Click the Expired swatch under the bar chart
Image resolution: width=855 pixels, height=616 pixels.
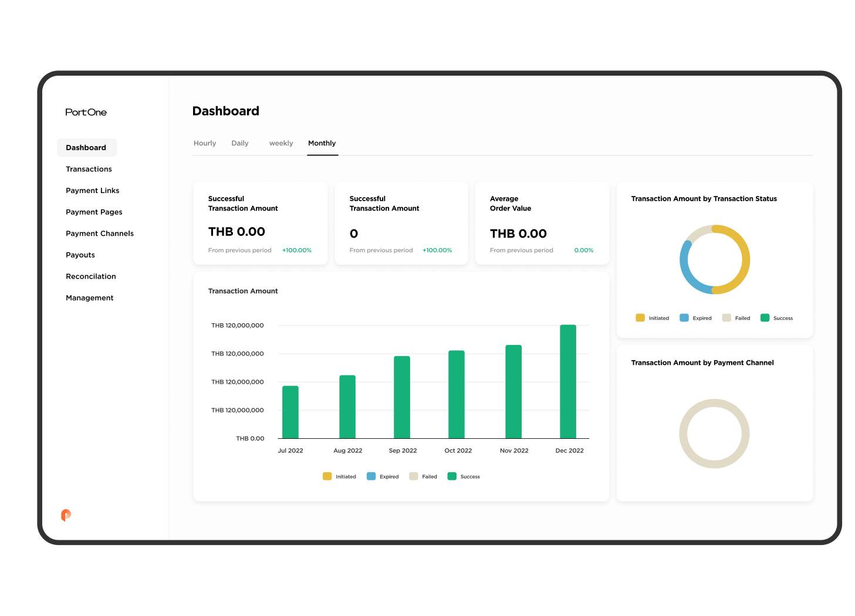[371, 476]
